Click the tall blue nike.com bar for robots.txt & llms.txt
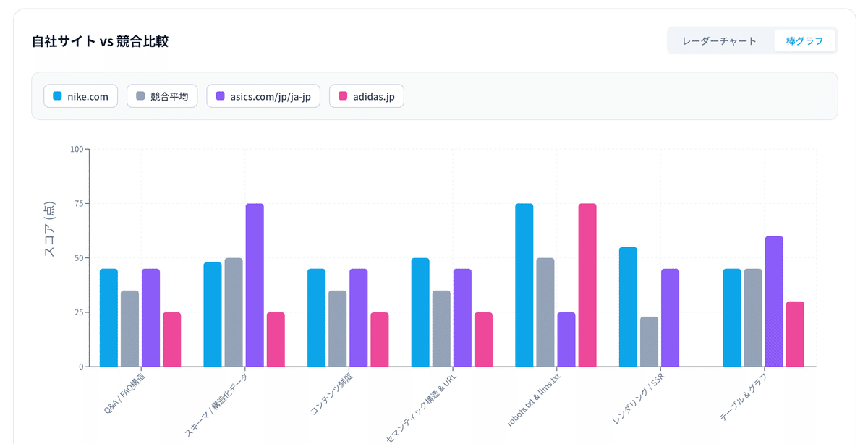 click(524, 285)
